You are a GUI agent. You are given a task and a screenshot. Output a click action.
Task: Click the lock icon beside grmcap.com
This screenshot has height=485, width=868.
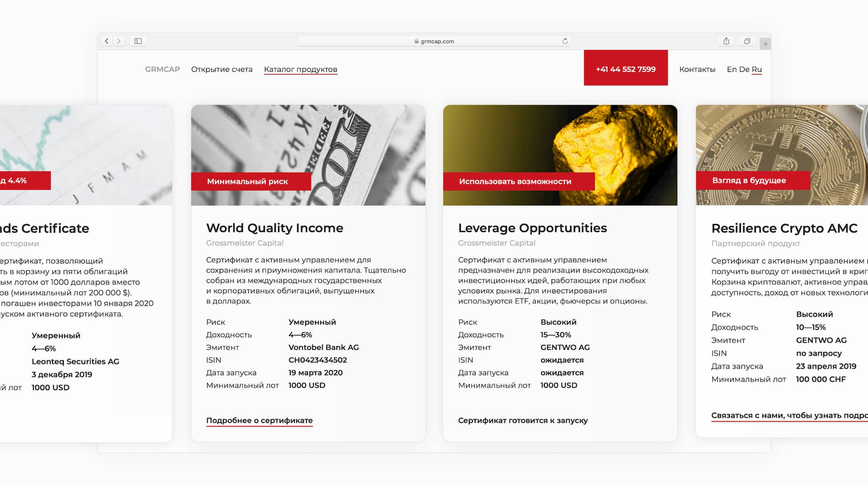coord(416,41)
